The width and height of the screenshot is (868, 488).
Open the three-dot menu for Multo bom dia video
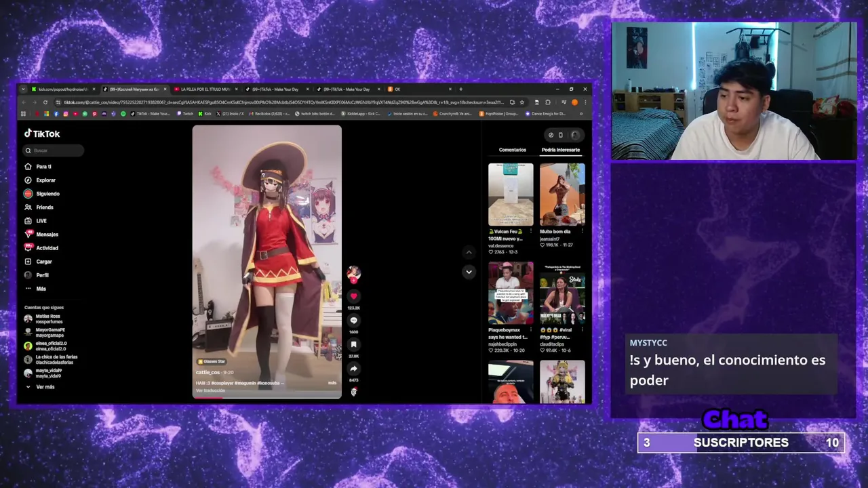[582, 231]
